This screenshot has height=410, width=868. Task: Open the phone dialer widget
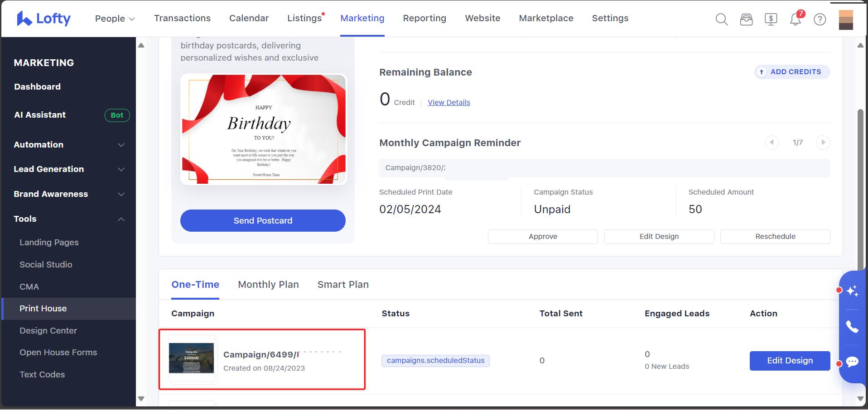(x=852, y=326)
